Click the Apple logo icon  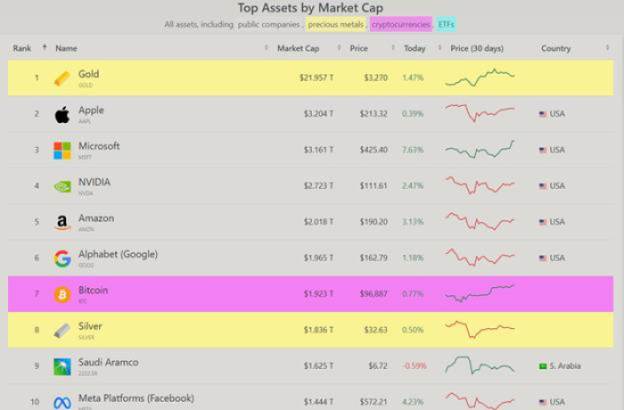[x=62, y=114]
